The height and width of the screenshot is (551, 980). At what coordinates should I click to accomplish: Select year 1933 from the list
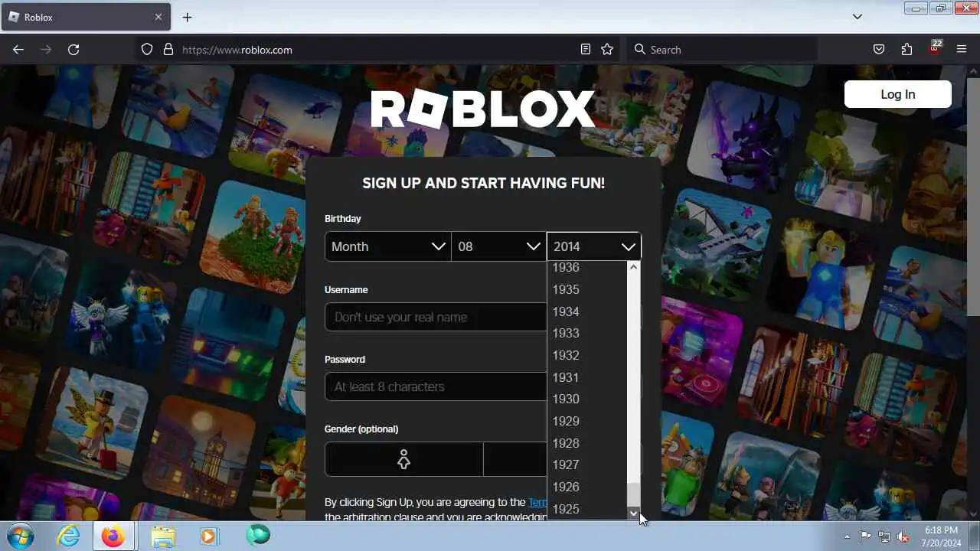[x=587, y=333]
